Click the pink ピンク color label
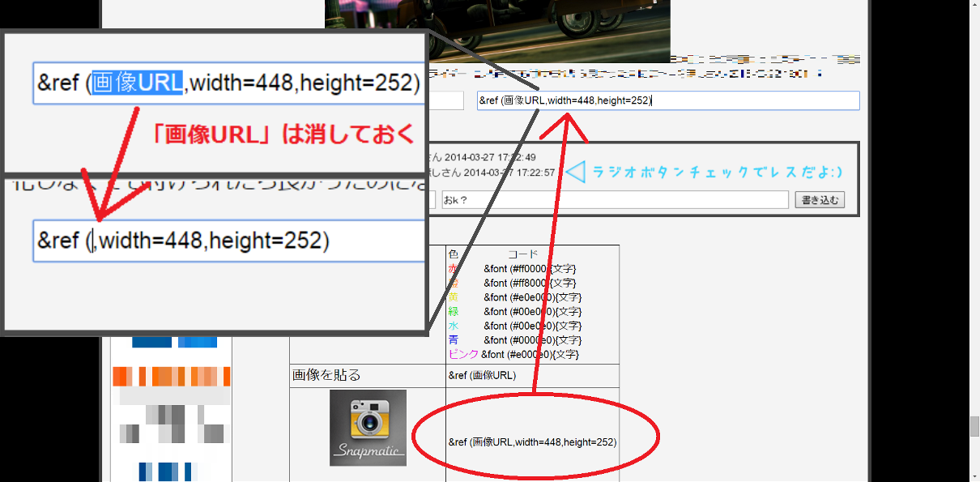Screen dimensions: 980x482 463,355
